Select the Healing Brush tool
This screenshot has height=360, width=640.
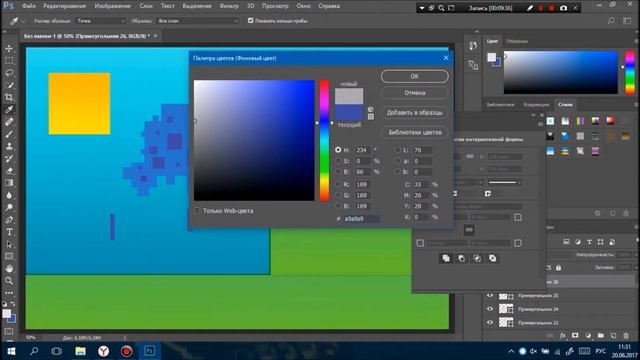[9, 122]
